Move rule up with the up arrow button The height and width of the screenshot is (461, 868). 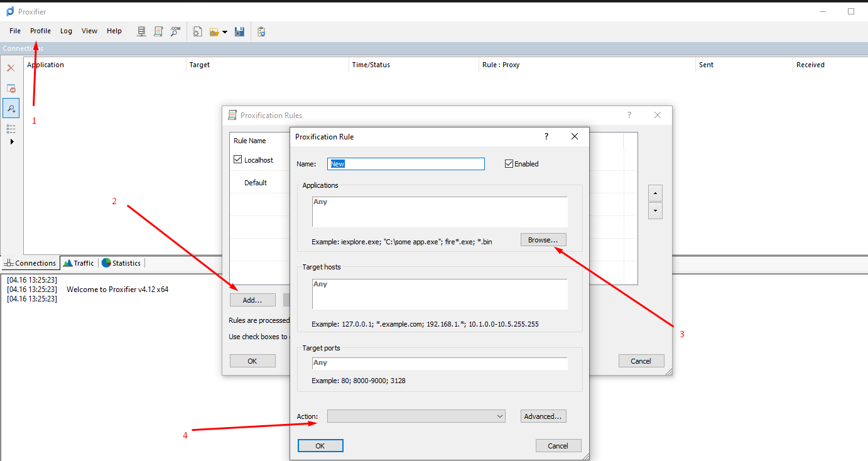(x=655, y=193)
